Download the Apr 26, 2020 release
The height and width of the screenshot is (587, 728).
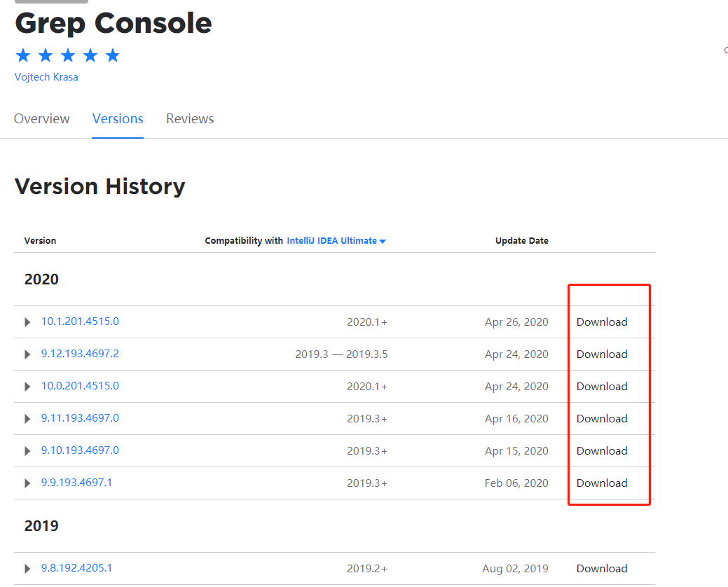point(602,322)
